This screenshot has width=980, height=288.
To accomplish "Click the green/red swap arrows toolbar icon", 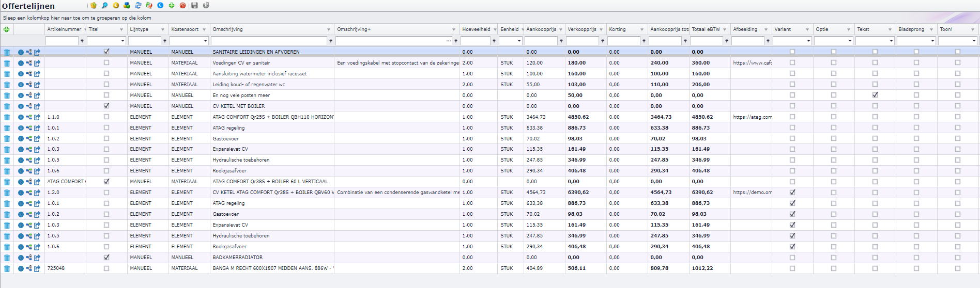I will pyautogui.click(x=149, y=5).
